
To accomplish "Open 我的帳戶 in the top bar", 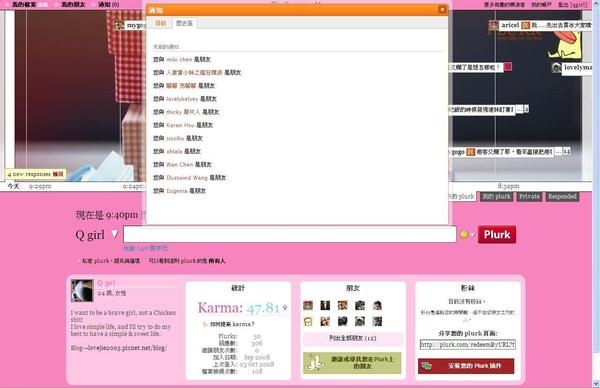I will point(541,5).
